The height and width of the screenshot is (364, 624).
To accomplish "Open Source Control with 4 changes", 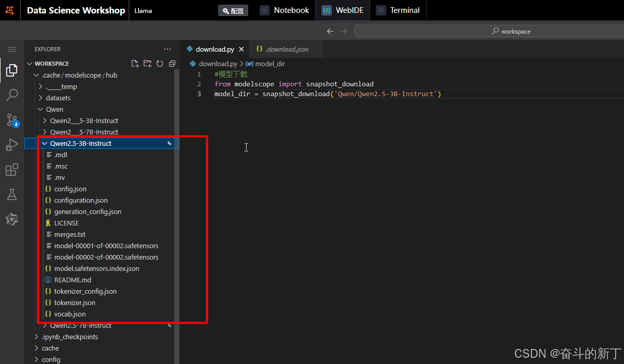I will pyautogui.click(x=12, y=120).
